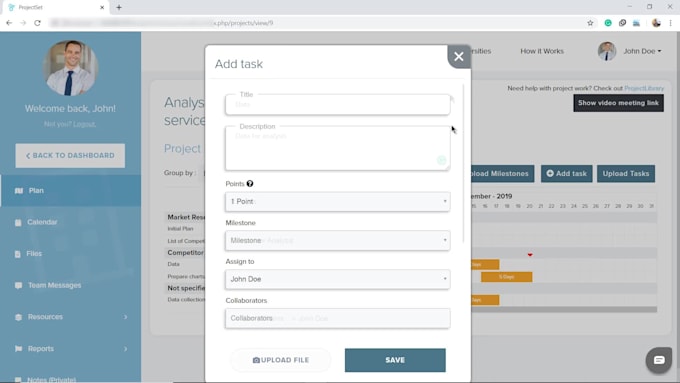Viewport: 680px width, 383px height.
Task: Click the Plan map icon
Action: (x=19, y=191)
